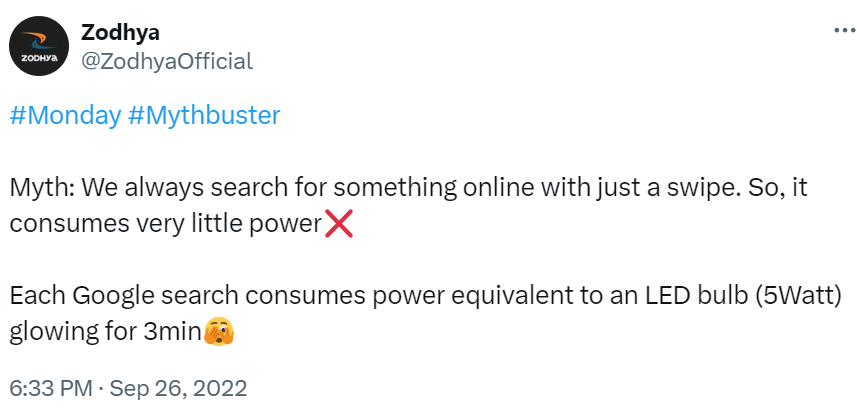This screenshot has height=411, width=857.
Task: Open the three-dot more options menu
Action: point(845,30)
